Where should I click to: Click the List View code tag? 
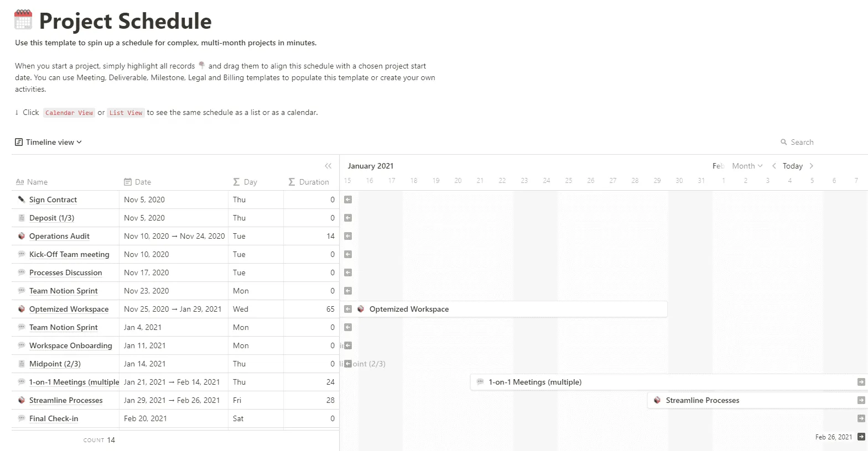point(126,113)
